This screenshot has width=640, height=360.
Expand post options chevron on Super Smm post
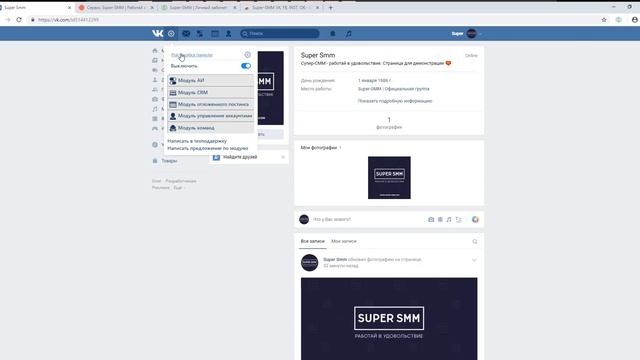474,260
